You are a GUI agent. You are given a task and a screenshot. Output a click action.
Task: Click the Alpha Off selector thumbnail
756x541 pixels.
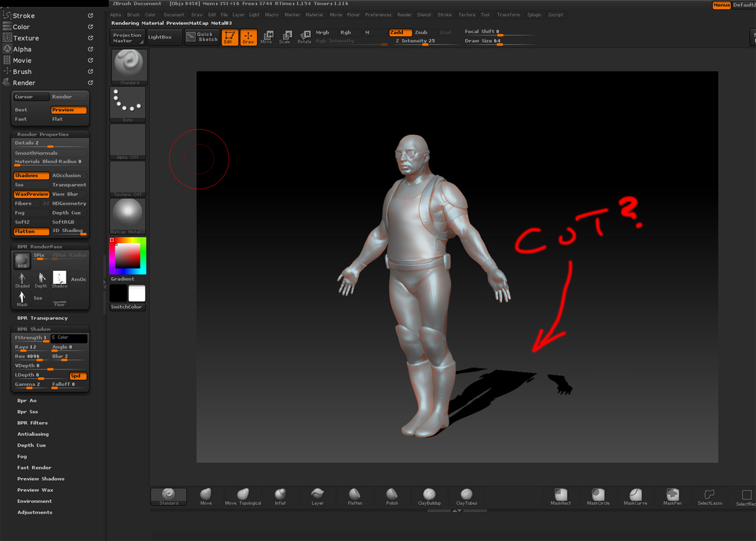(x=128, y=141)
